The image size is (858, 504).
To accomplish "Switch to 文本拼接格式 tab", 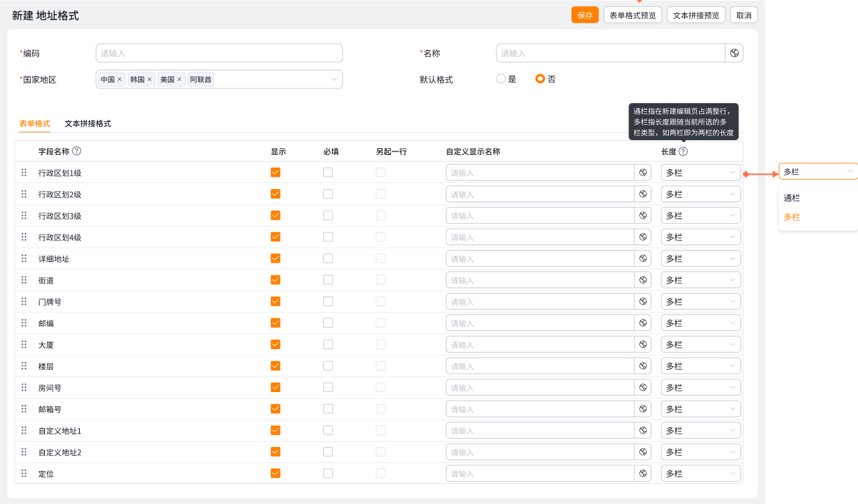I will [88, 123].
